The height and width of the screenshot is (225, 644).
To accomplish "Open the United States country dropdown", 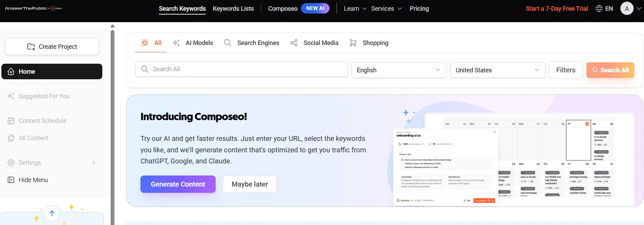I will tap(498, 70).
